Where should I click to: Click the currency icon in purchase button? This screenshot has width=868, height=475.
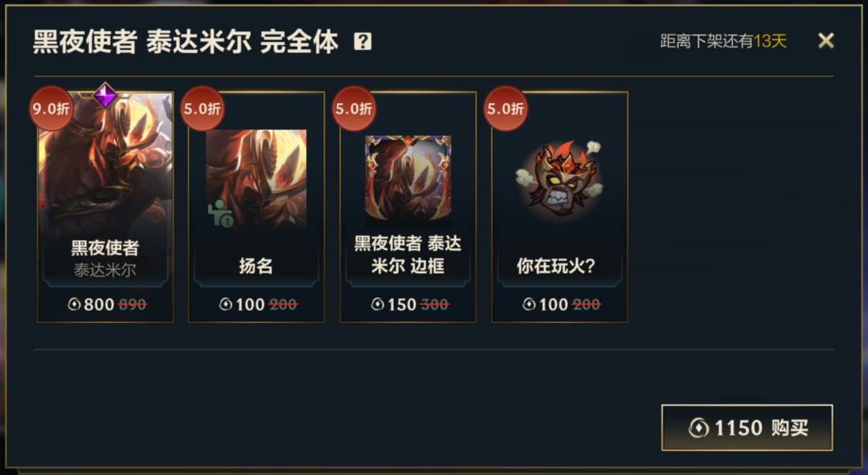(698, 428)
